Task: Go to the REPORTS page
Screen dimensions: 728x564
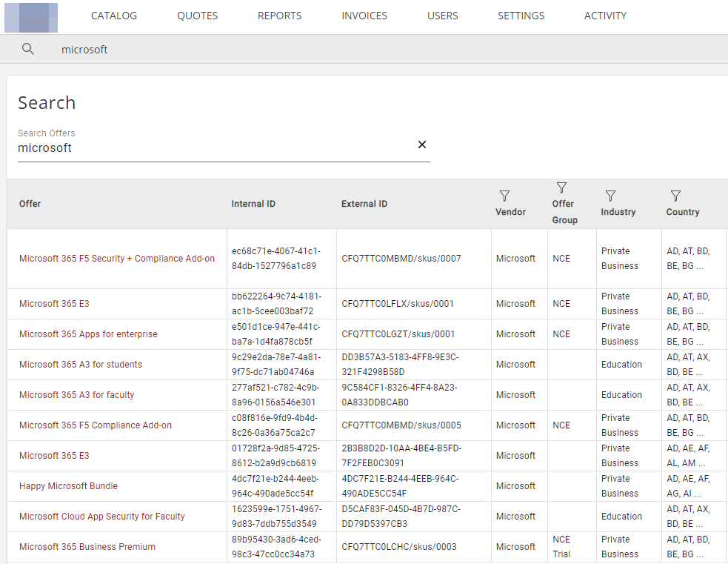Action: click(279, 15)
